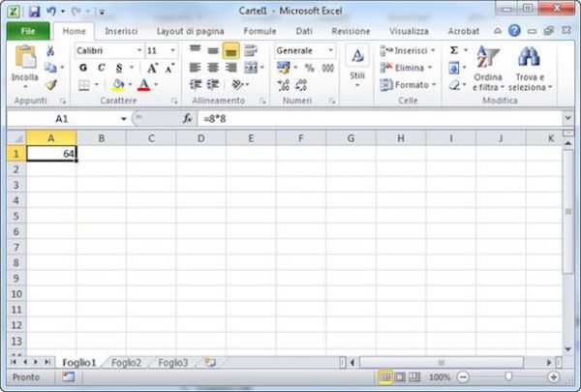Screen dimensions: 581x392
Task: Insert a new worksheet tab icon
Action: 210,362
